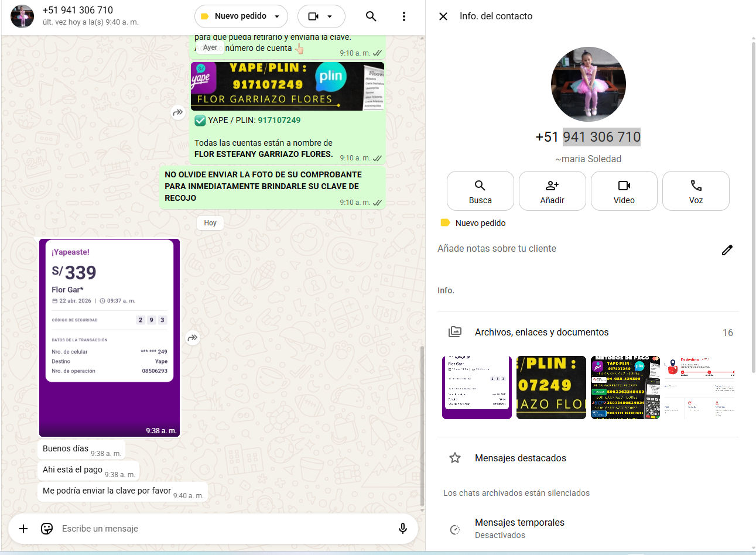Close the contact info panel
The height and width of the screenshot is (555, 756).
point(443,16)
